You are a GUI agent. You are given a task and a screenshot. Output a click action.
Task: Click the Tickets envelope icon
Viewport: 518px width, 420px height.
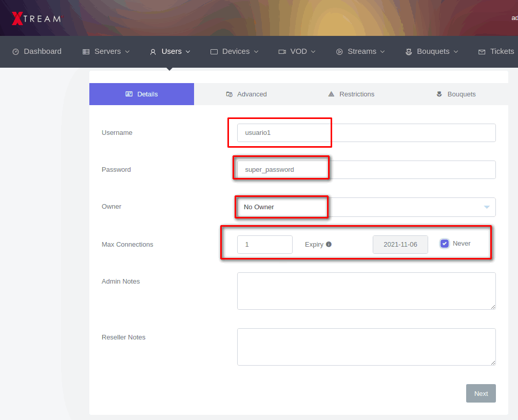coord(482,52)
